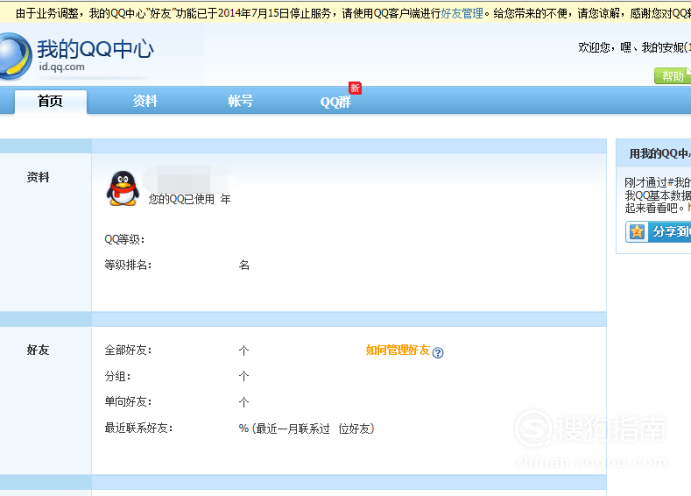Click the 欢迎您 greeting text

634,48
